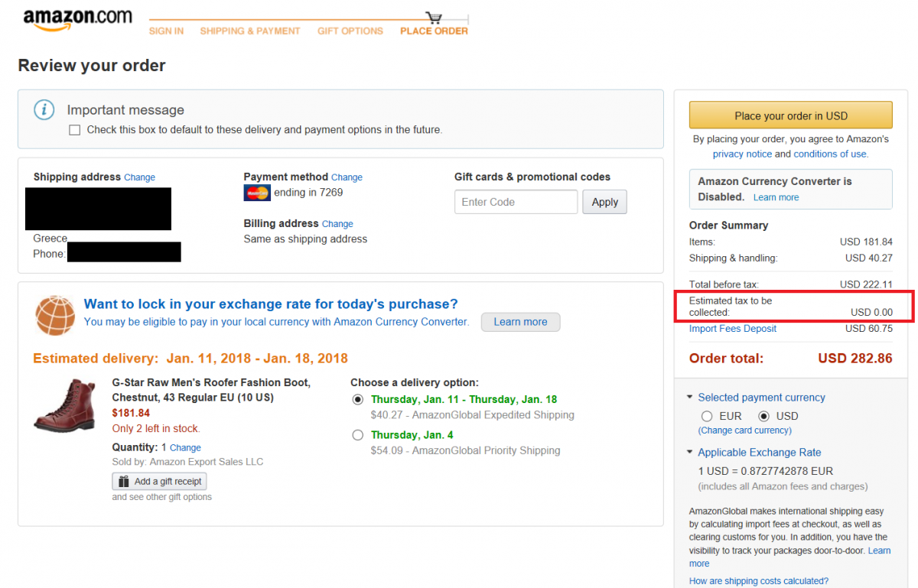Viewport: 918px width, 588px height.
Task: Click the Mastercard payment card icon
Action: [x=257, y=193]
